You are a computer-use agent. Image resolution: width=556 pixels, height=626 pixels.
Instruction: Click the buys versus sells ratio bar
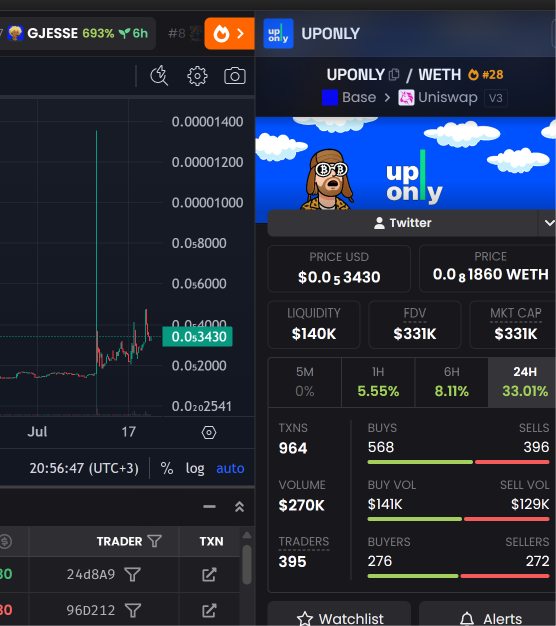tap(458, 462)
